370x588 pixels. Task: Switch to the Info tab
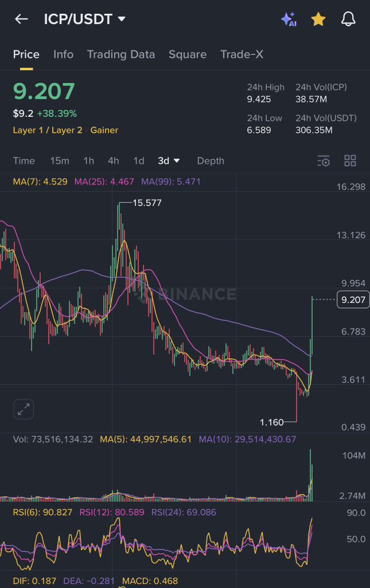point(63,55)
